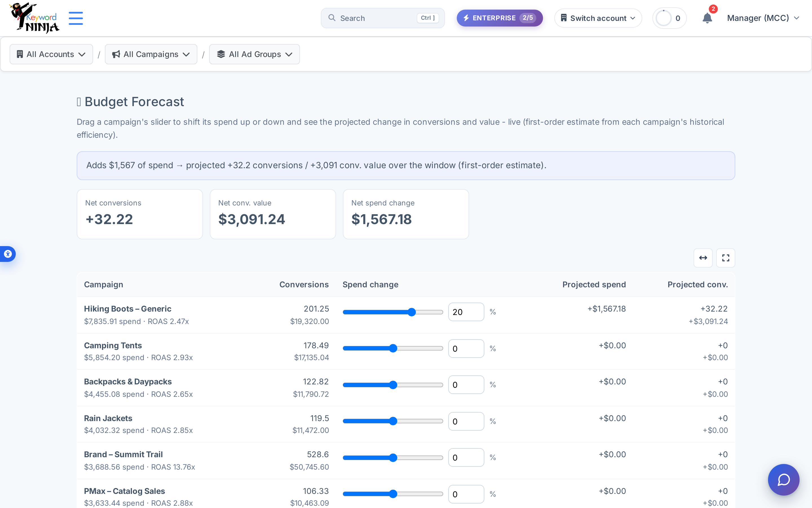Open the hamburger navigation menu

(x=76, y=18)
